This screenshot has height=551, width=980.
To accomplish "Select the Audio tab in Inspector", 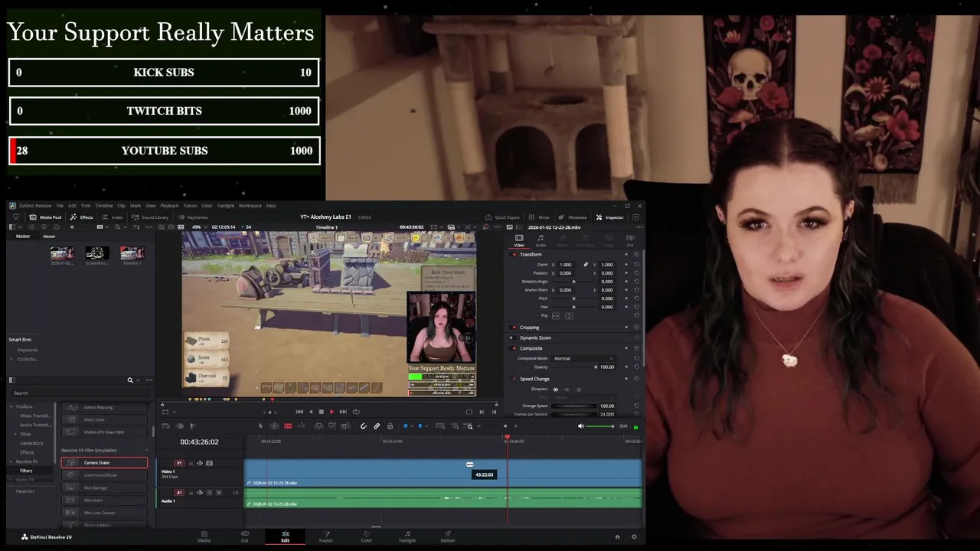I will click(x=541, y=240).
